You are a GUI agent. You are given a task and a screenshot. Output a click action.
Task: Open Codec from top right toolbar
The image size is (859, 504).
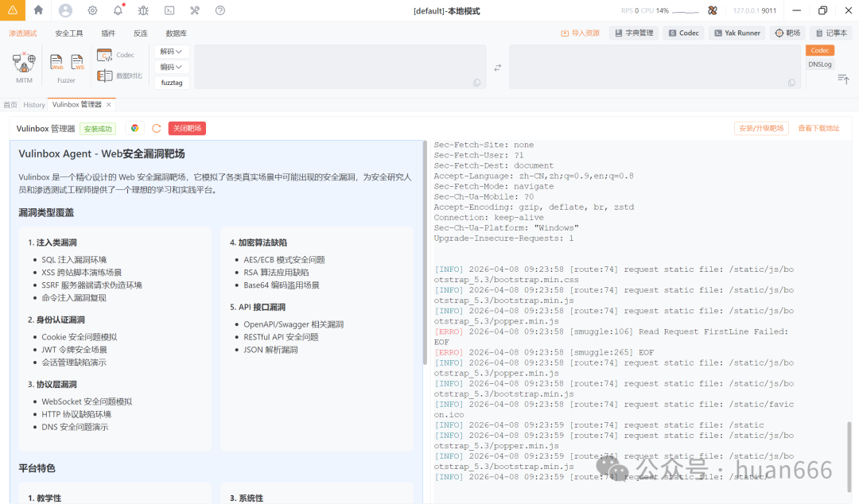coord(684,33)
